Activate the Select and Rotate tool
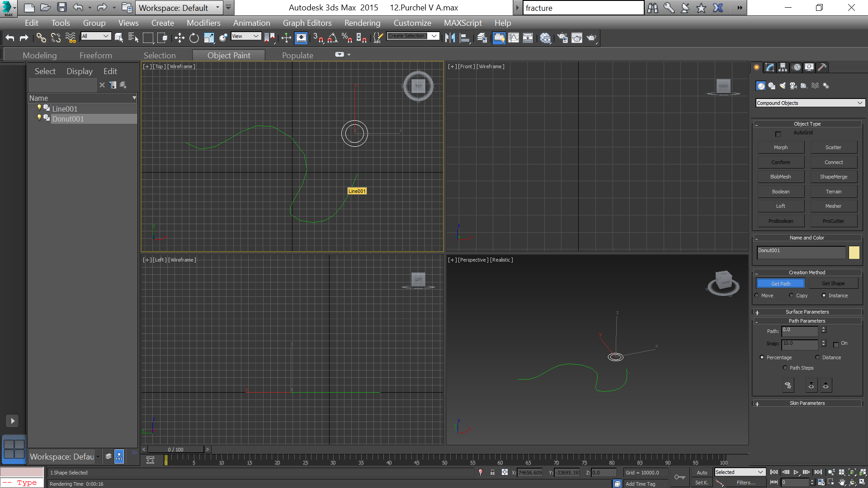The height and width of the screenshot is (488, 868). pyautogui.click(x=194, y=38)
